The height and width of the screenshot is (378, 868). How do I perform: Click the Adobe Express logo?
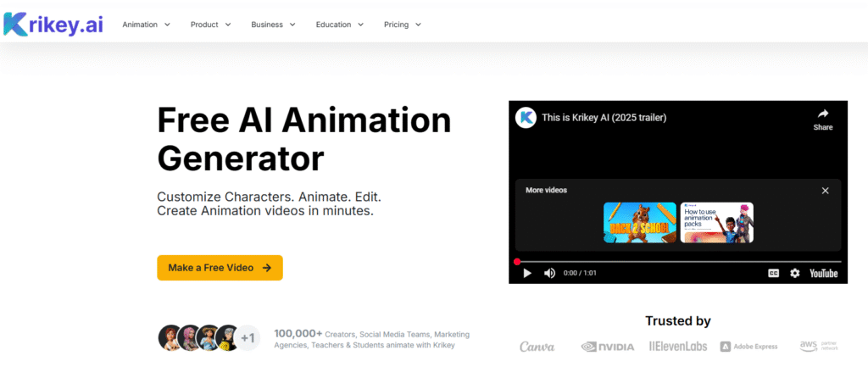click(x=748, y=347)
